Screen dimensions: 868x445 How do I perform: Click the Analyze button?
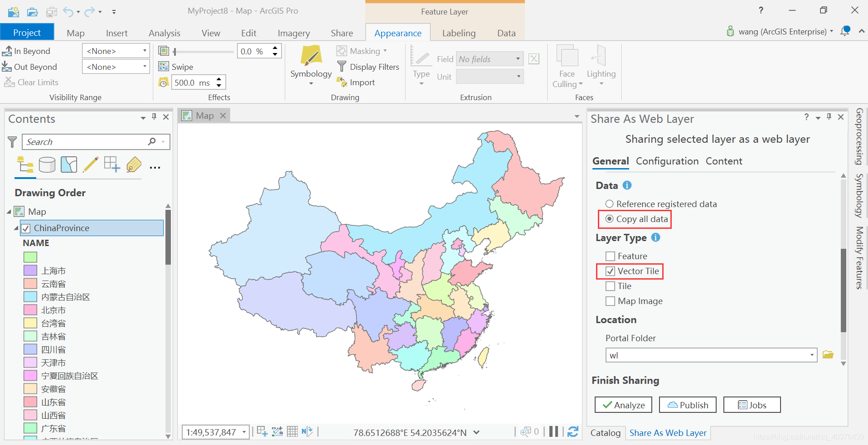tap(623, 405)
